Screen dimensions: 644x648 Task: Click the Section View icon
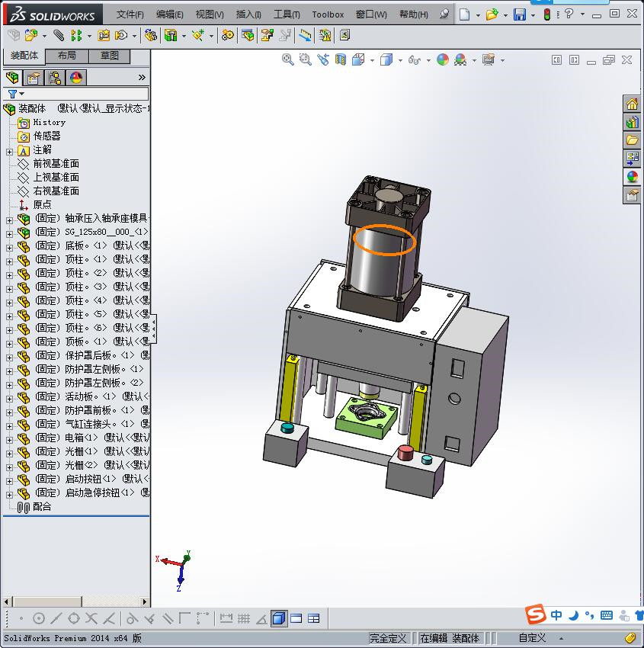point(340,59)
